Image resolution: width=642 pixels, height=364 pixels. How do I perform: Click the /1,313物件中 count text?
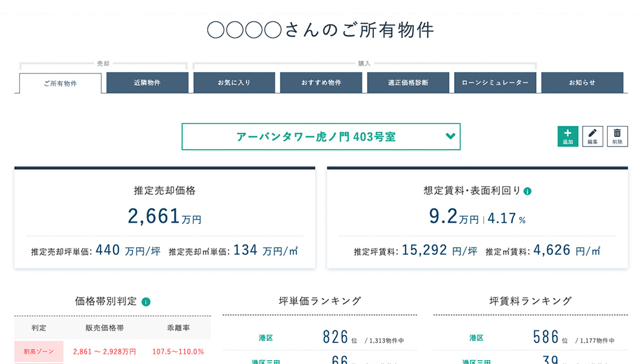384,341
